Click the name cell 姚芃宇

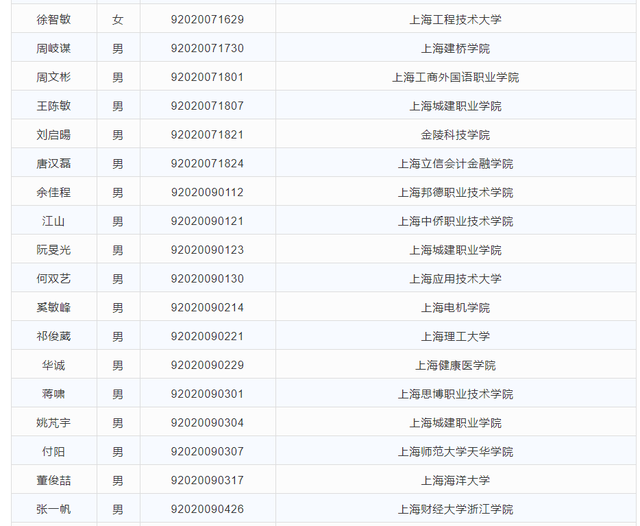click(x=53, y=423)
